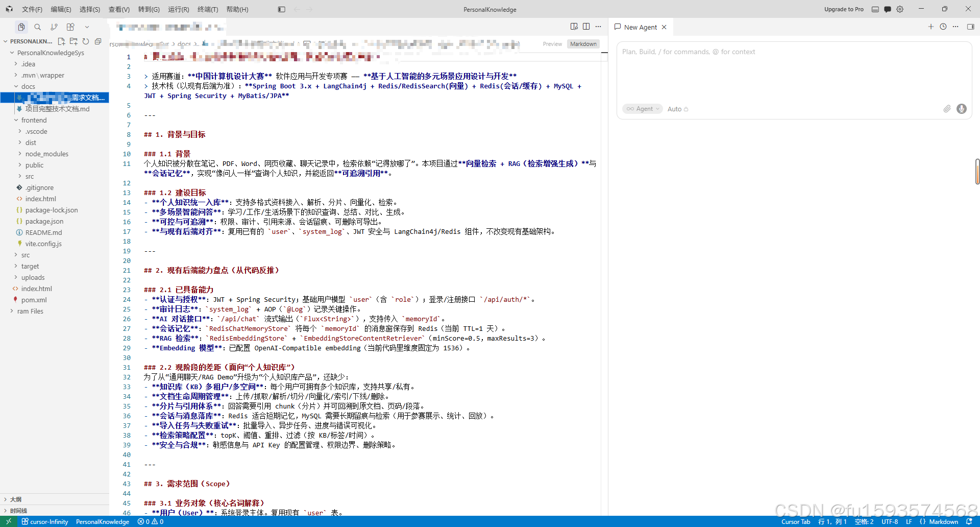Expand more activity bar views chevron
This screenshot has width=980, height=527.
pyautogui.click(x=87, y=27)
